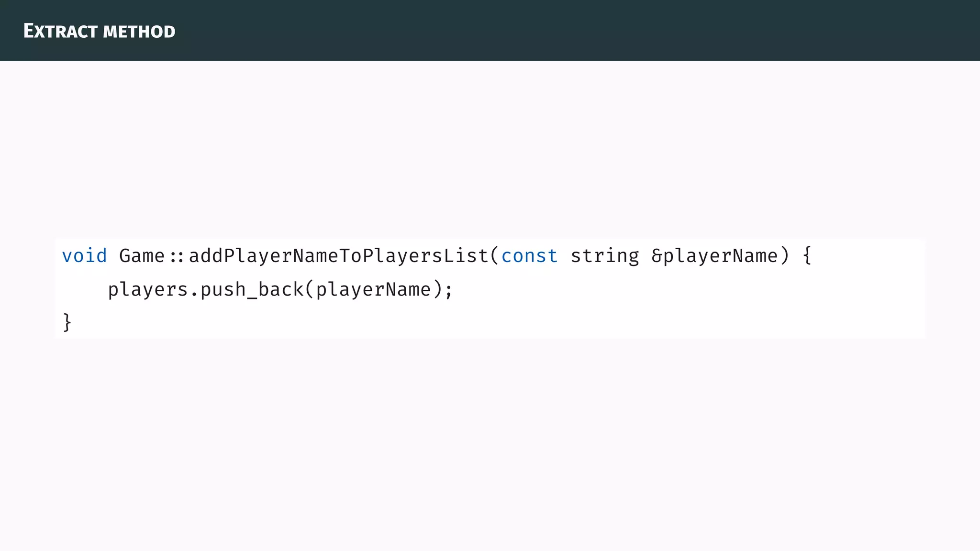This screenshot has height=551, width=980.
Task: Click the 'void' keyword in code
Action: [84, 256]
